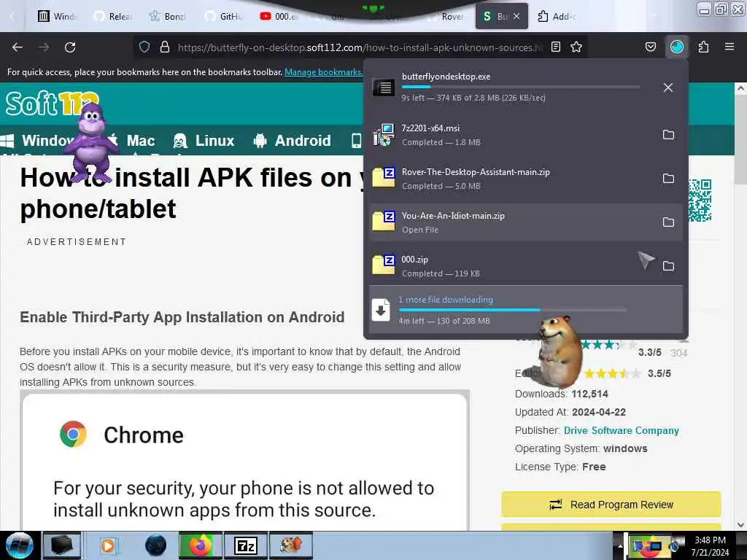747x560 pixels.
Task: Show You-Are-An-Idiot-main.zip in folder
Action: tap(668, 222)
